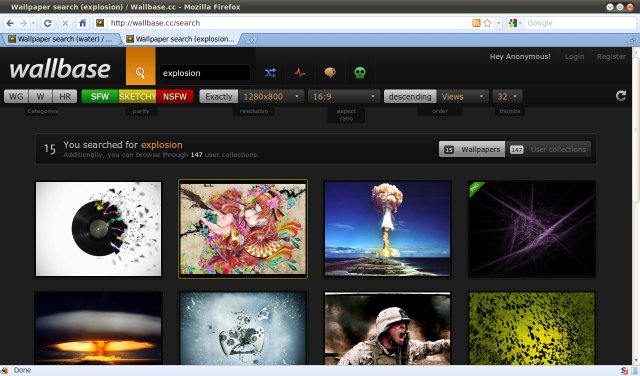Open the shouting soldier wallpaper thumbnail
640x376 pixels.
coord(387,328)
